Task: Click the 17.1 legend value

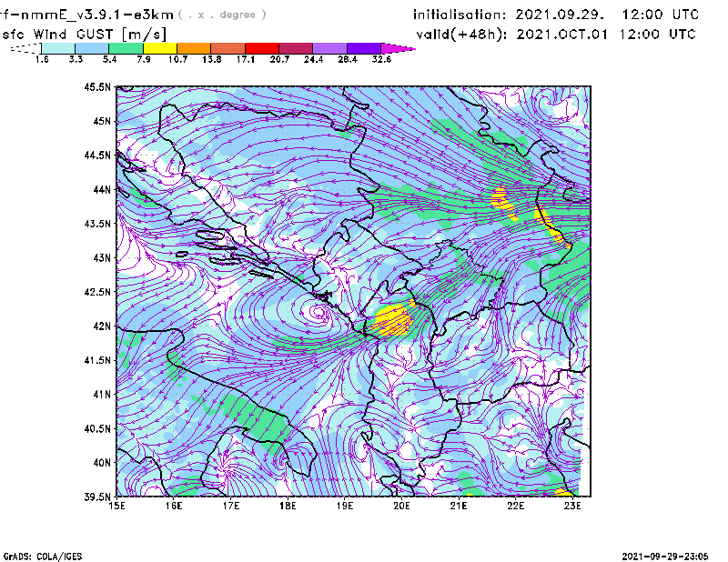Action: (x=246, y=59)
